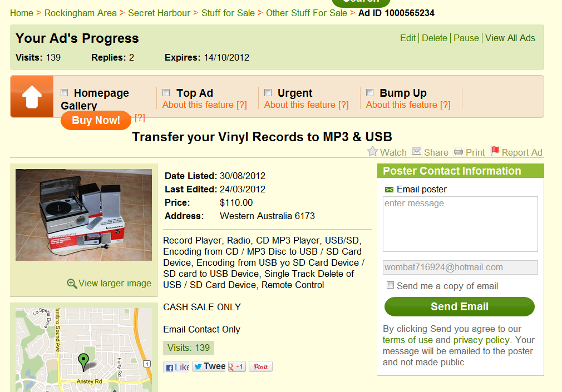Click the orange Buy Now! button
562x392 pixels.
coord(96,121)
